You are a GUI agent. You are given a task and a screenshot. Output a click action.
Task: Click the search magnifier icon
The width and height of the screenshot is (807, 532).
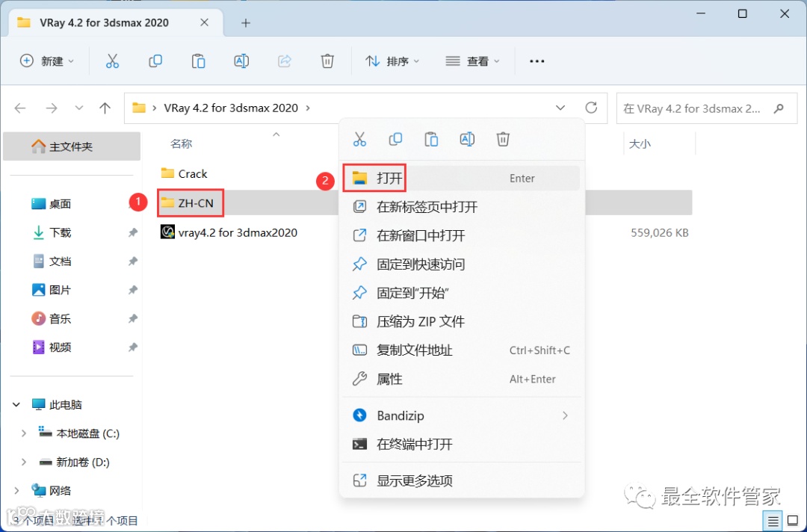(779, 108)
